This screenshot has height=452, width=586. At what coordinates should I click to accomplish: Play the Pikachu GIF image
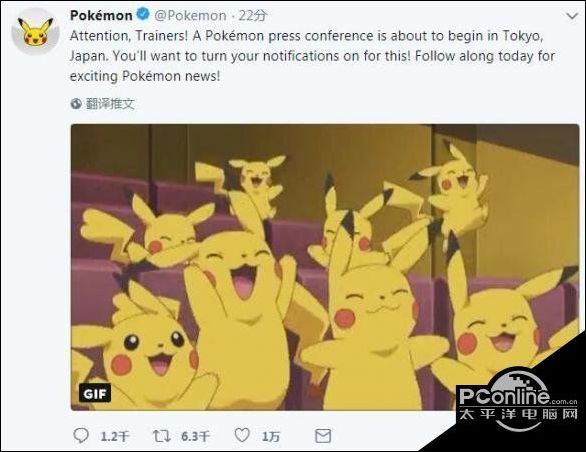(x=325, y=267)
